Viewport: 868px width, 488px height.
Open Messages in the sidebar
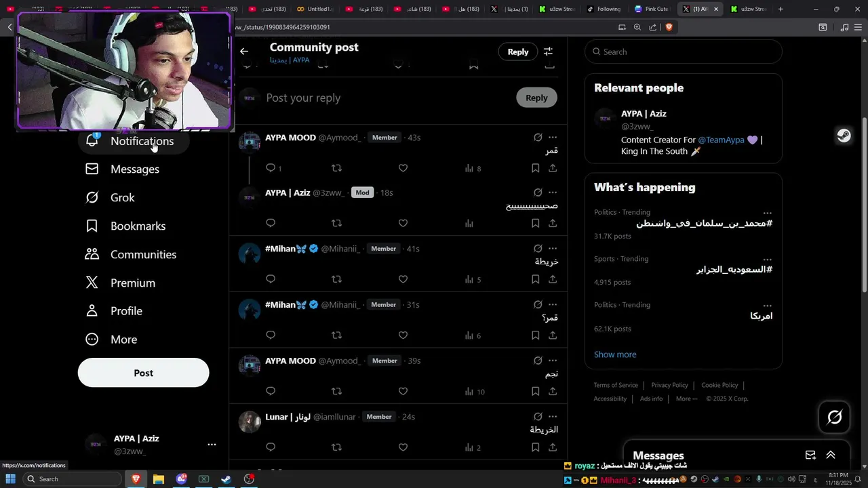click(123, 169)
